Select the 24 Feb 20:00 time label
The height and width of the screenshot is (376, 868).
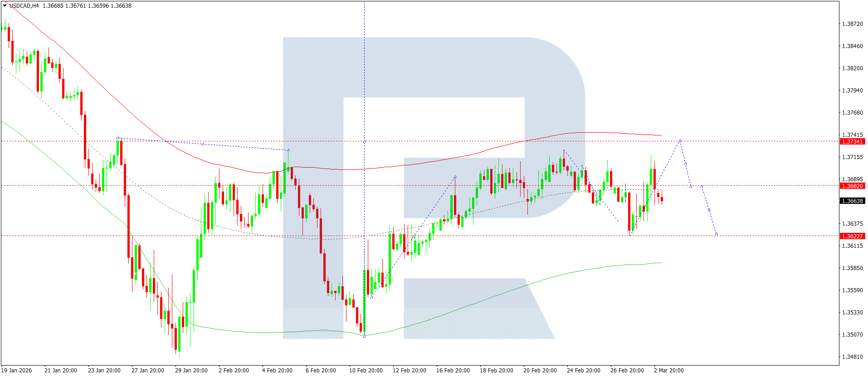583,371
